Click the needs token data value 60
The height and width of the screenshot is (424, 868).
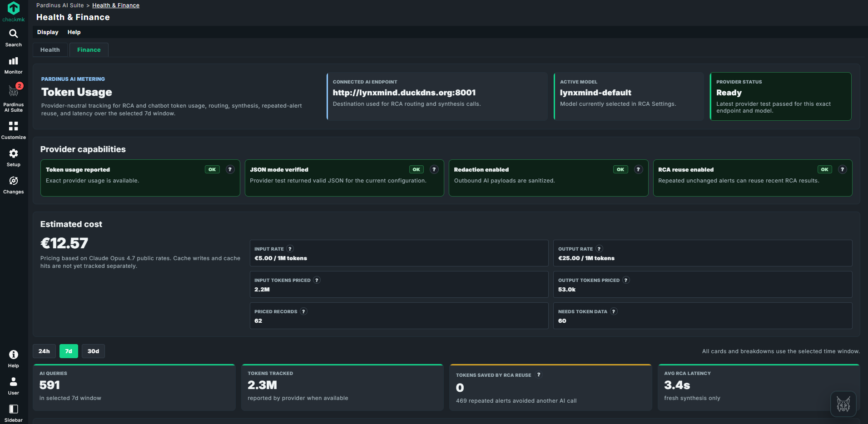pos(562,321)
